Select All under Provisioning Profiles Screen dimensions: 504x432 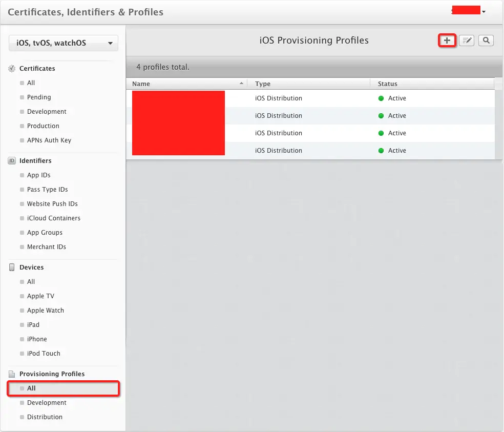tap(64, 388)
